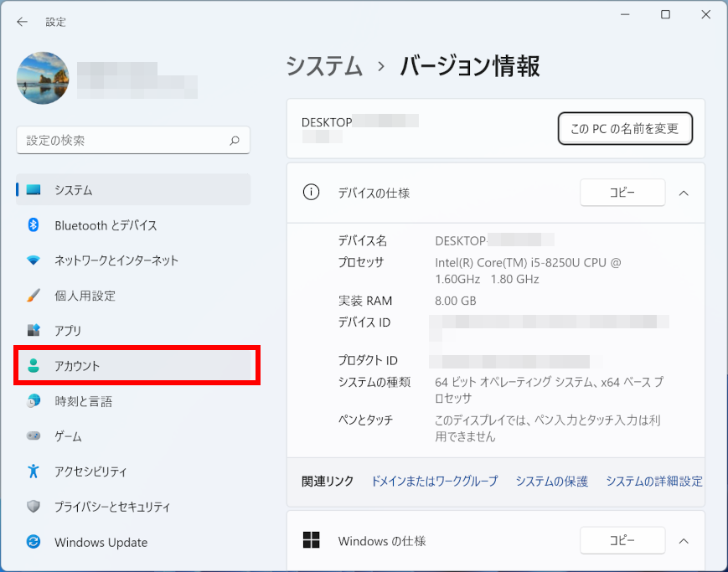Open 個人用設定 page
The width and height of the screenshot is (728, 572).
133,296
